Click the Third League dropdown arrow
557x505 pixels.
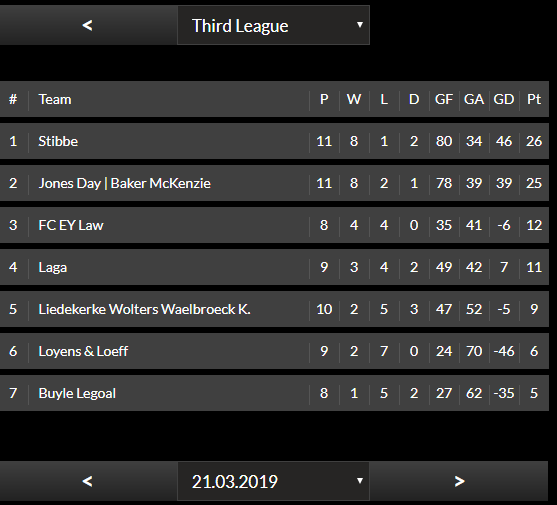pos(360,25)
